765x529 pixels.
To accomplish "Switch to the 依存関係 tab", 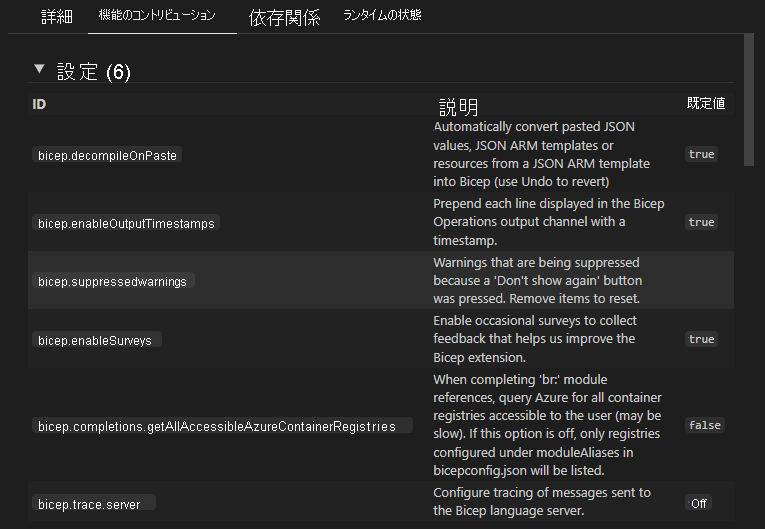I will (x=284, y=18).
